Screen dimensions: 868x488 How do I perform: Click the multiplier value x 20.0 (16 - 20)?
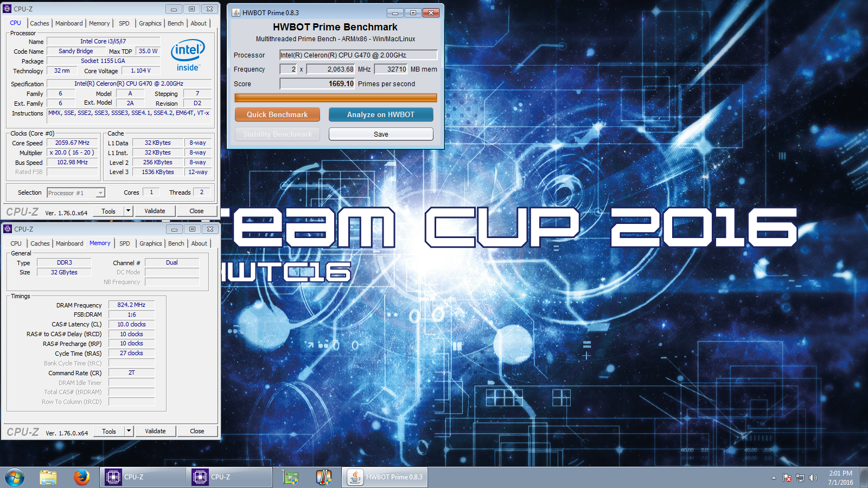click(72, 152)
